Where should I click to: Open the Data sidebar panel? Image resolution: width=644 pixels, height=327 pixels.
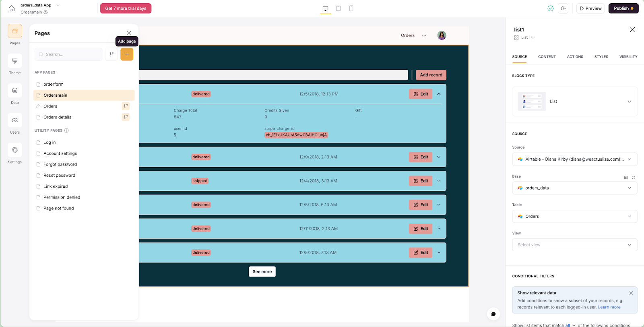[x=15, y=91]
